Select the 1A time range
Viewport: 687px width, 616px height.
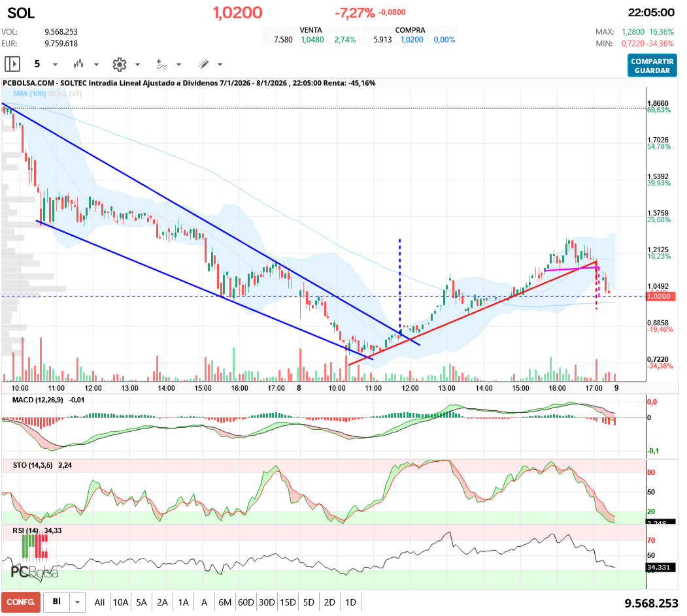(x=184, y=602)
